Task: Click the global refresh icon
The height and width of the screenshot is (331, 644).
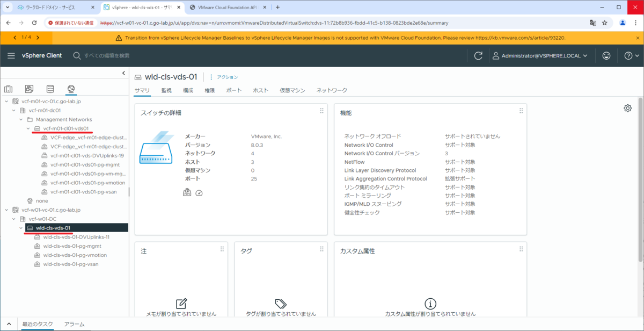Action: pyautogui.click(x=478, y=56)
